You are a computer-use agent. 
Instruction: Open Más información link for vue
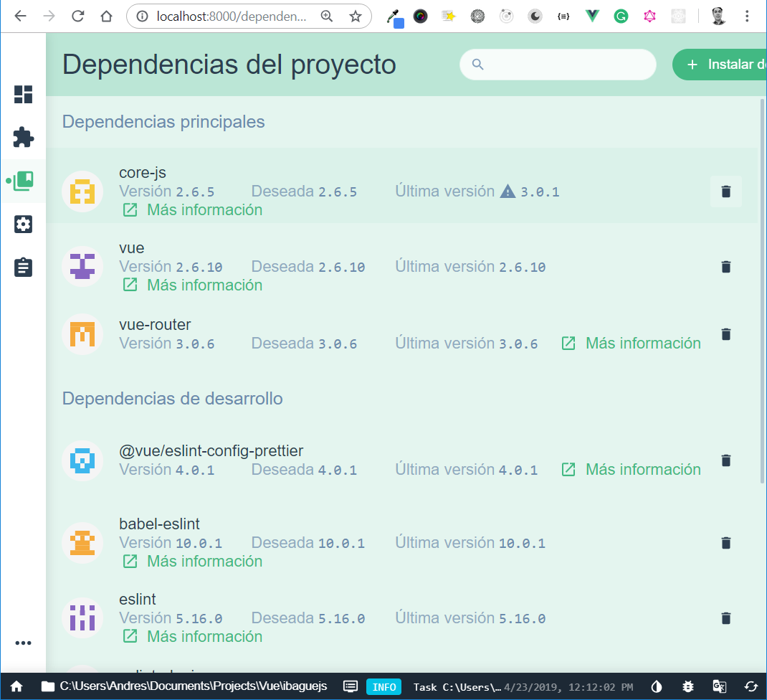click(x=192, y=285)
